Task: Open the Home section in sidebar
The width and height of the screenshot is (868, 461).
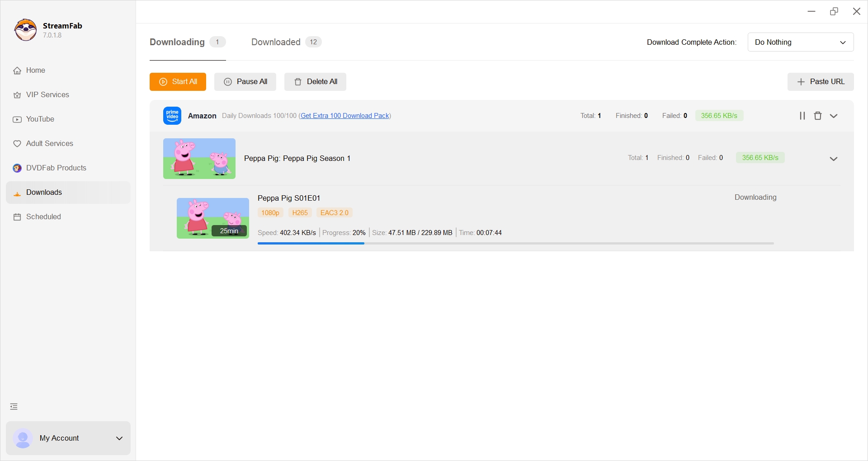Action: point(35,71)
